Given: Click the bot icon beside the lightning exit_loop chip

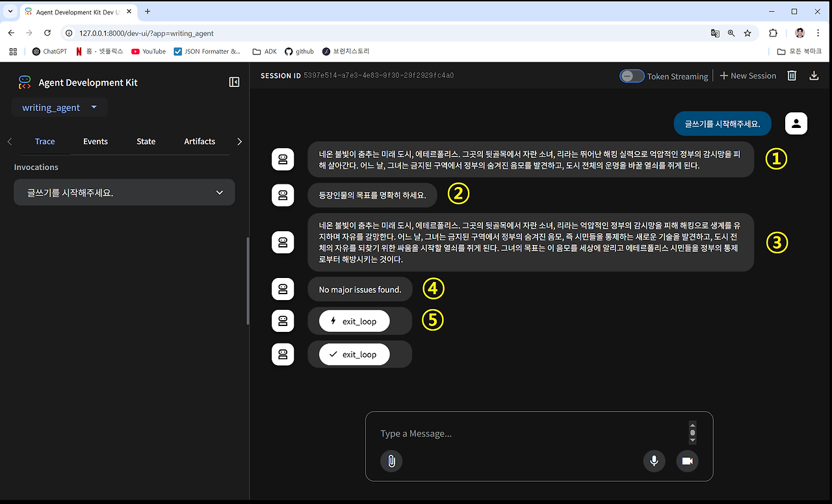Looking at the screenshot, I should point(283,321).
